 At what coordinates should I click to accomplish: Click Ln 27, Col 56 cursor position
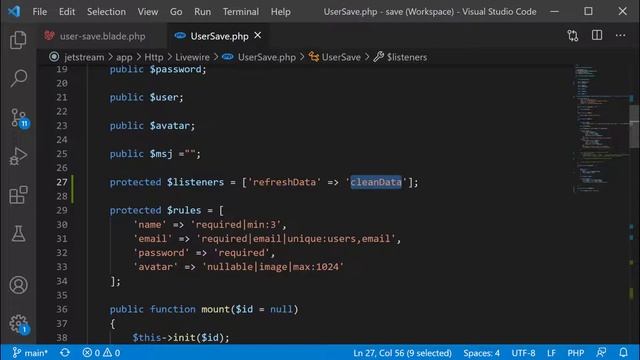coord(402,353)
